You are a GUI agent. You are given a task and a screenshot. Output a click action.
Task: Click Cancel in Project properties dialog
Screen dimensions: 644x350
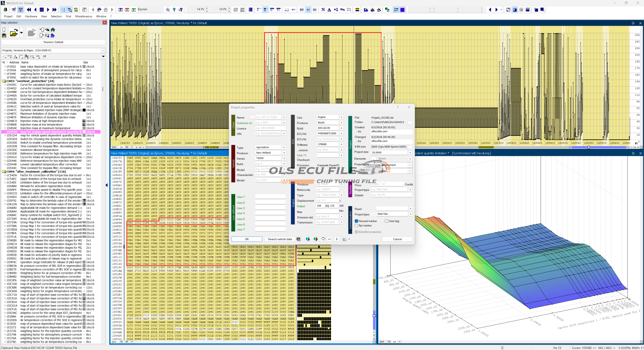pyautogui.click(x=397, y=239)
